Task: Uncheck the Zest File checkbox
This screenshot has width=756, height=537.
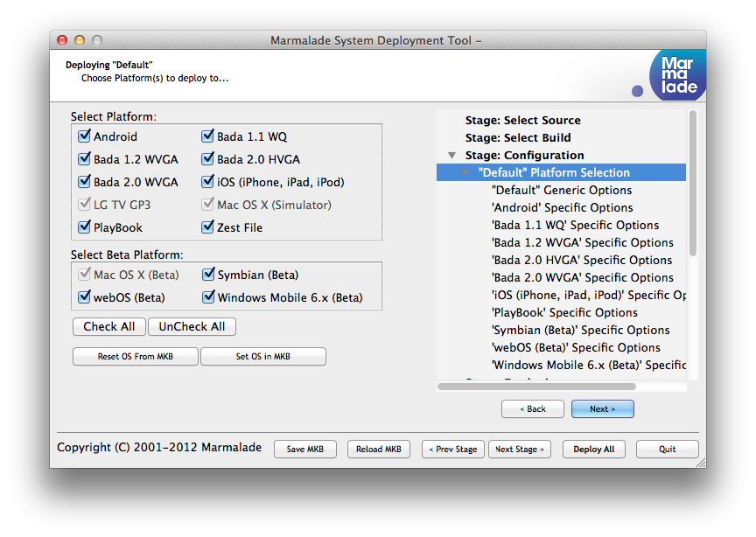Action: pos(208,227)
